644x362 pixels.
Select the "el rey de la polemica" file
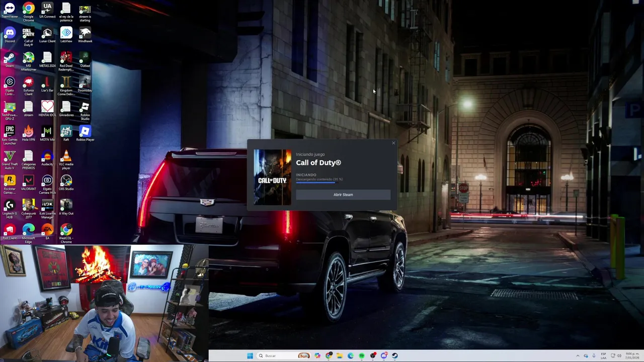tap(66, 12)
